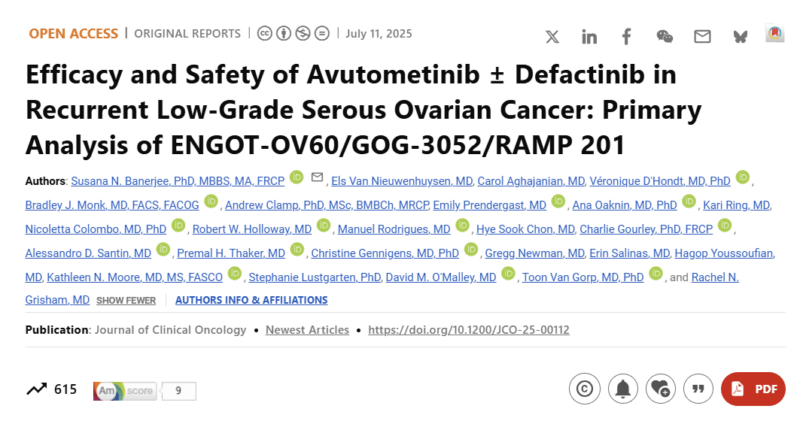Image resolution: width=800 pixels, height=430 pixels.
Task: Open author Christine Gennigens's link
Action: [385, 253]
